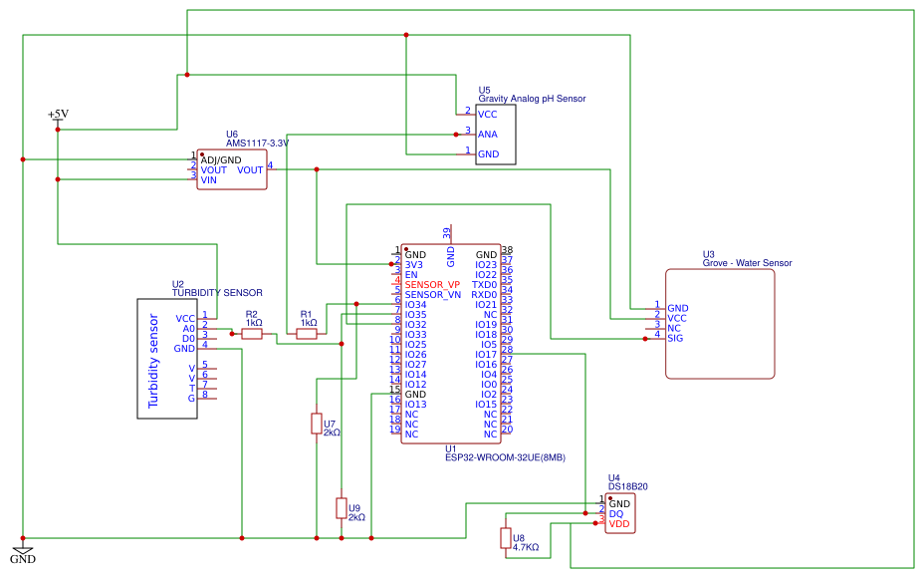Select the U9 2kΩ resistor symbol

(x=342, y=508)
